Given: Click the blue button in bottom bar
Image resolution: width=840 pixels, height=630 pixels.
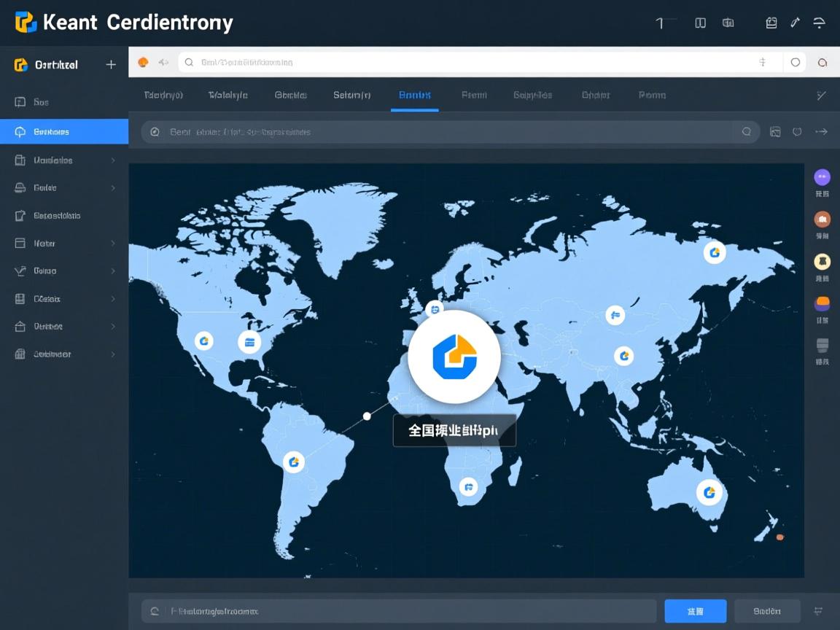Looking at the screenshot, I should pos(695,611).
